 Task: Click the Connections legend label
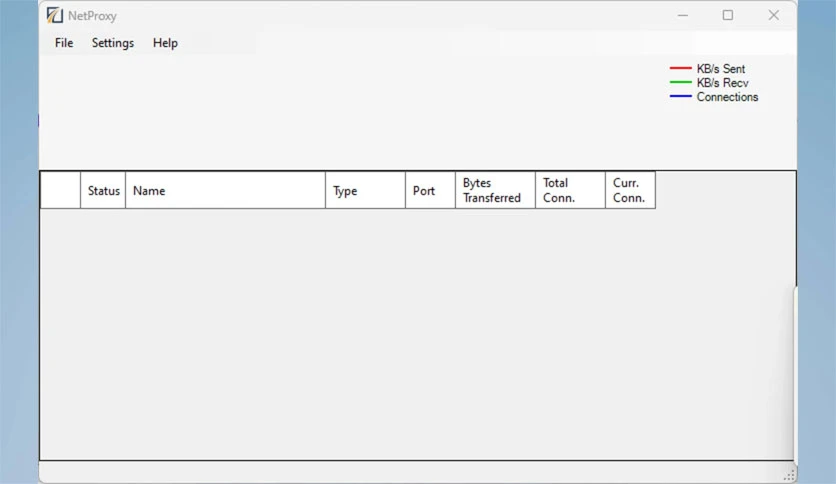coord(727,97)
